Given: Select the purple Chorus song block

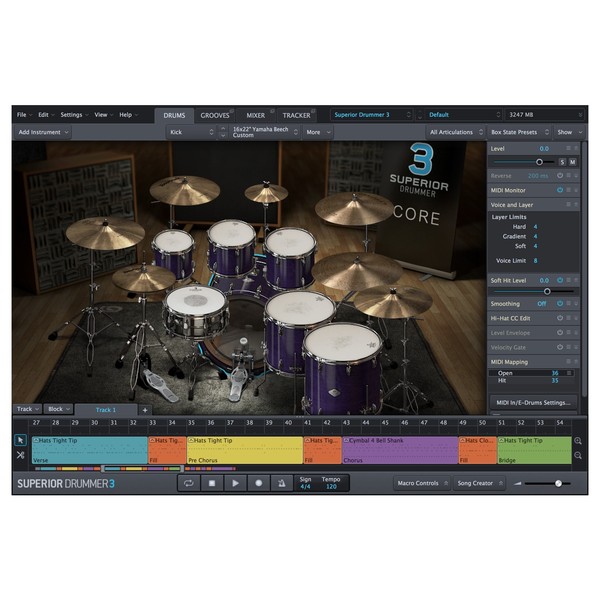Looking at the screenshot, I should [400, 450].
